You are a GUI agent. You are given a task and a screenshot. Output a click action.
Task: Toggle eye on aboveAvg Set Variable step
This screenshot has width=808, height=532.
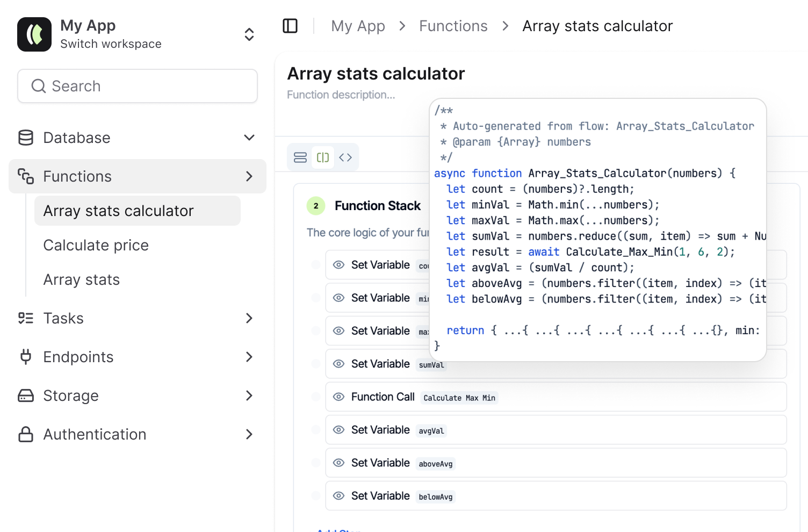pos(338,463)
